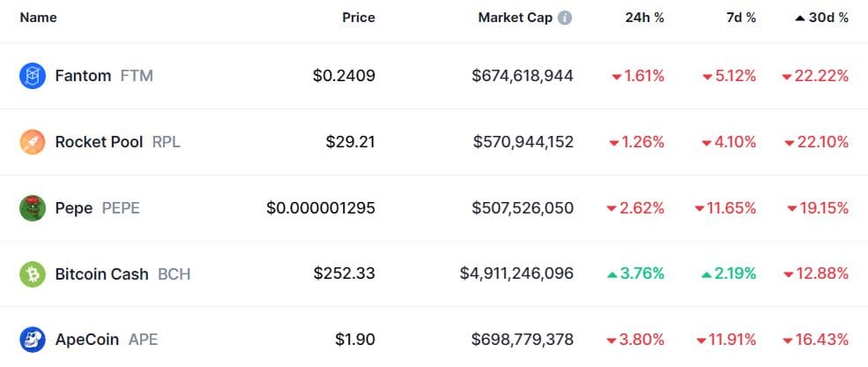Click the ApeCoin skull logo icon

(32, 340)
